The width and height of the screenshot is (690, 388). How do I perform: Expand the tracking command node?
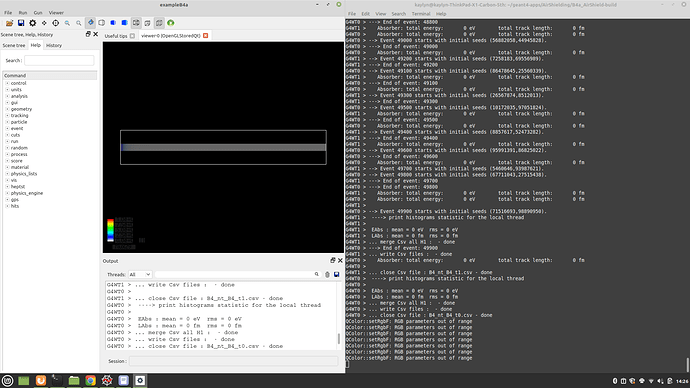click(7, 115)
